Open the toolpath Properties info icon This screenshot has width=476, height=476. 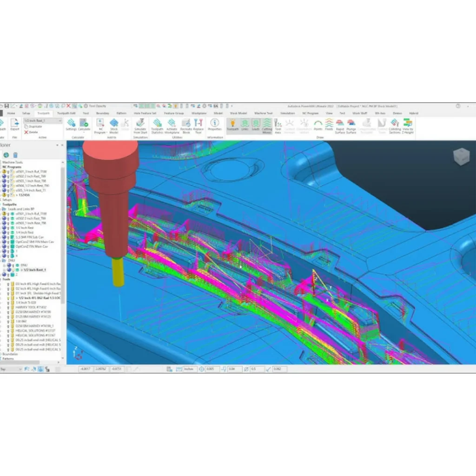click(215, 126)
